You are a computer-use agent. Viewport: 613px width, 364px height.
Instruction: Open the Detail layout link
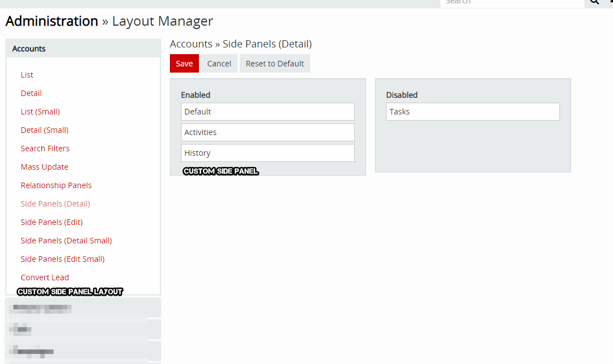click(31, 93)
